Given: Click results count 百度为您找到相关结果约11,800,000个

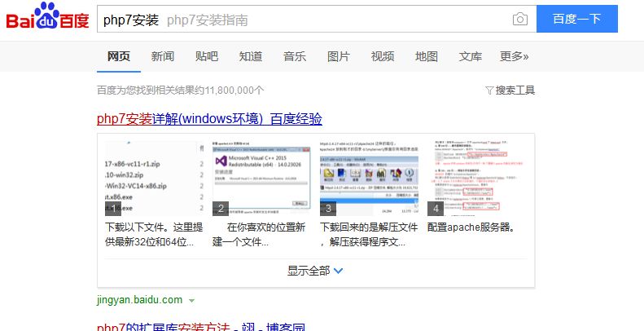Looking at the screenshot, I should 181,90.
